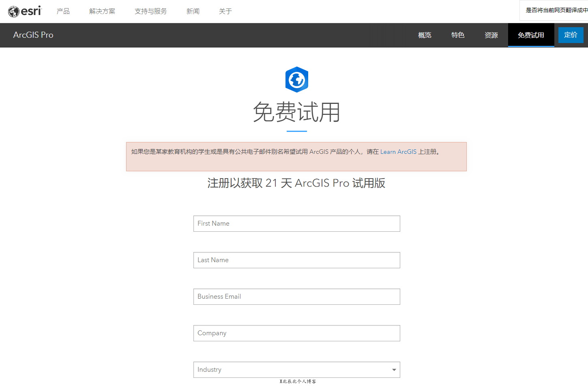
Task: Open the Learn ArcGIS link
Action: point(398,151)
